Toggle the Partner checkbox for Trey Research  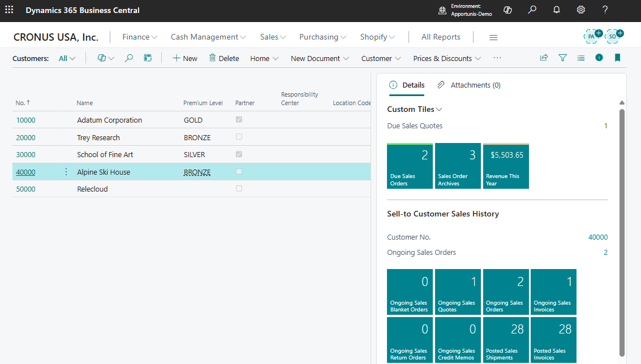[239, 137]
